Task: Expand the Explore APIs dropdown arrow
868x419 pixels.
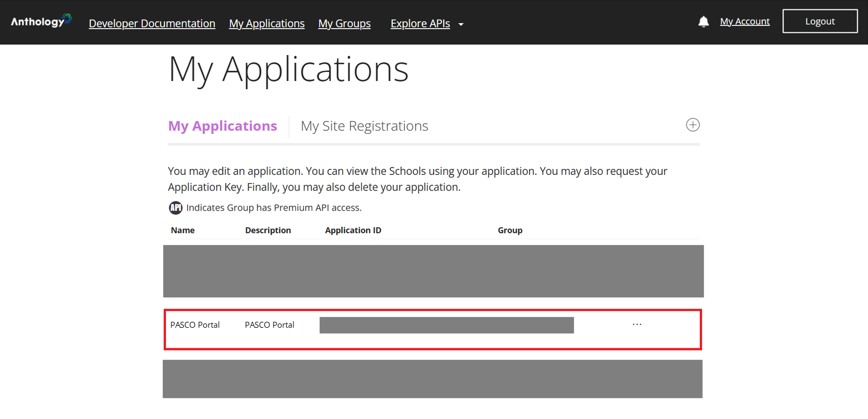Action: point(461,24)
